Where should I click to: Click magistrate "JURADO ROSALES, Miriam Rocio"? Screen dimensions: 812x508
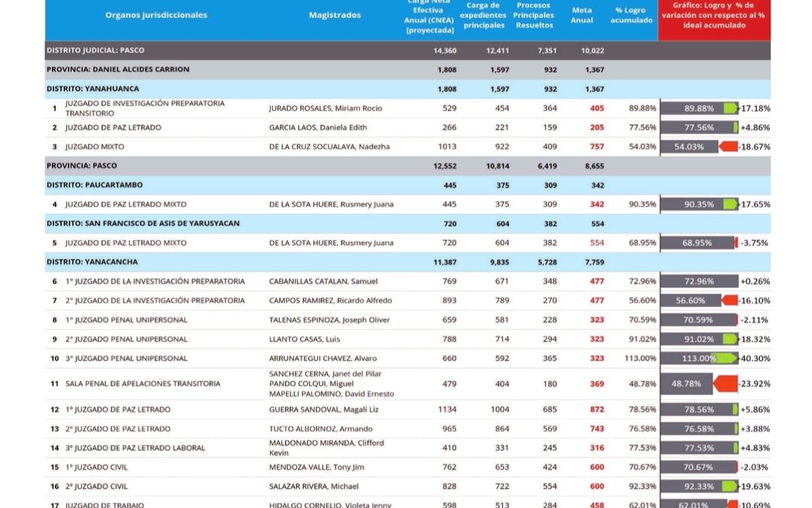pyautogui.click(x=326, y=108)
